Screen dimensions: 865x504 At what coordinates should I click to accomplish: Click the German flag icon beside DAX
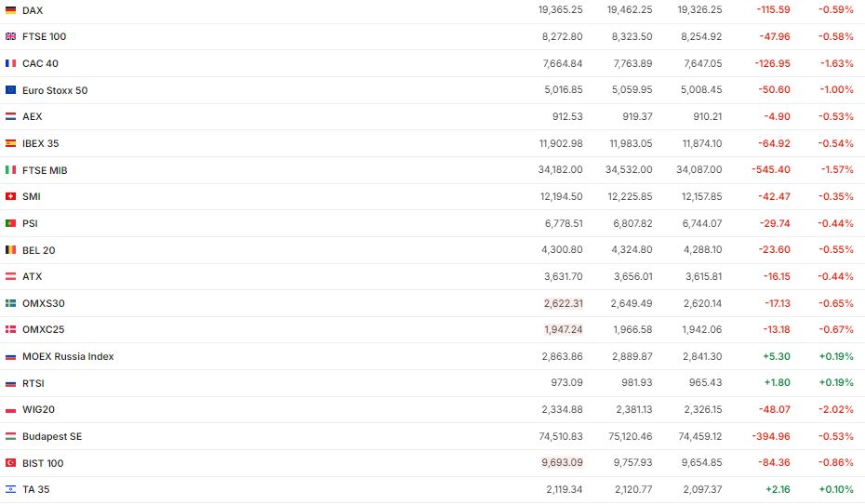10,10
